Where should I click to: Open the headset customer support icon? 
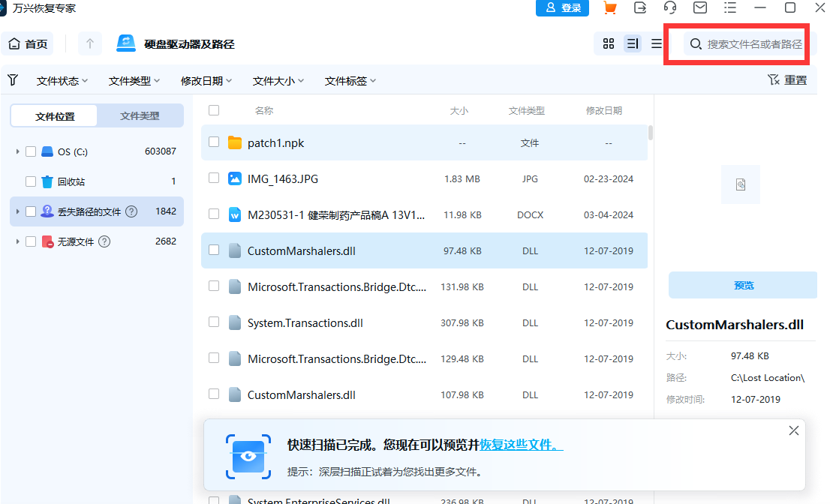click(670, 8)
